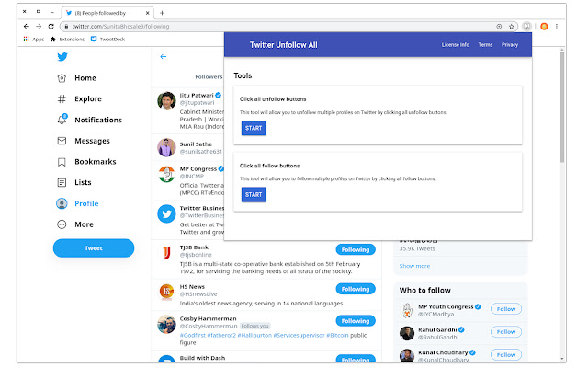Click the More ellipsis circle icon
588x368 pixels.
pyautogui.click(x=62, y=224)
